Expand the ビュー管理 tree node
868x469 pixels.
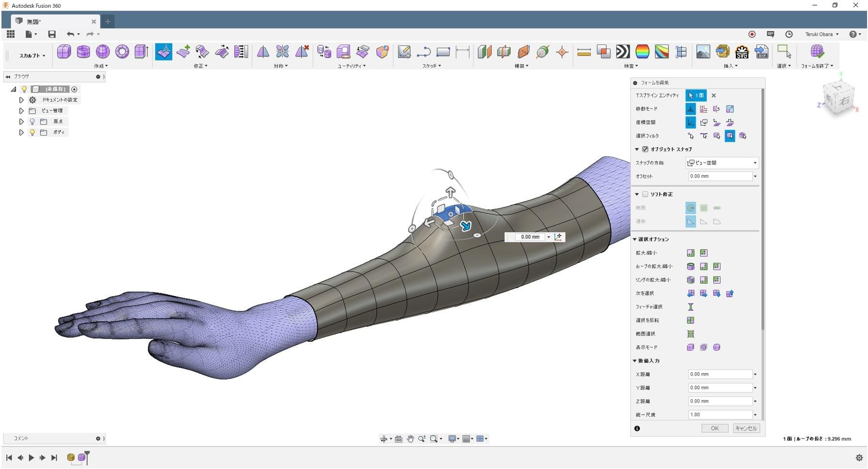tap(21, 110)
